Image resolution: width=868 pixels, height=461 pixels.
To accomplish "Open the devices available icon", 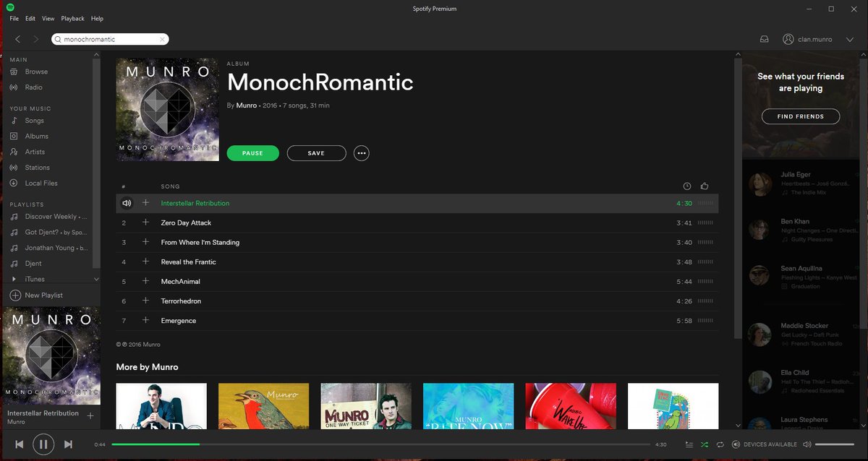I will tap(736, 444).
